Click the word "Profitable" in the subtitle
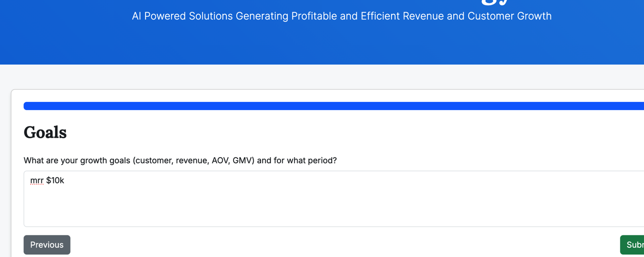 [314, 16]
